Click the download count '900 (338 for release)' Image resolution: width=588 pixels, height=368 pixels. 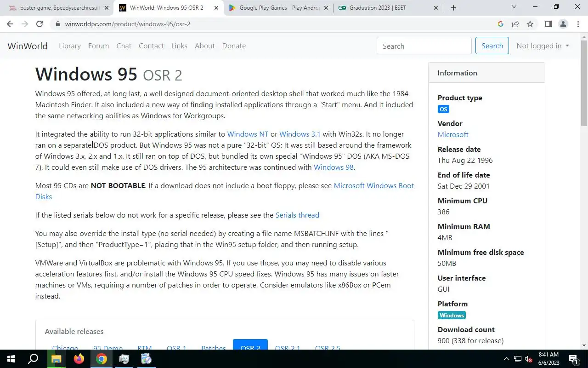470,340
